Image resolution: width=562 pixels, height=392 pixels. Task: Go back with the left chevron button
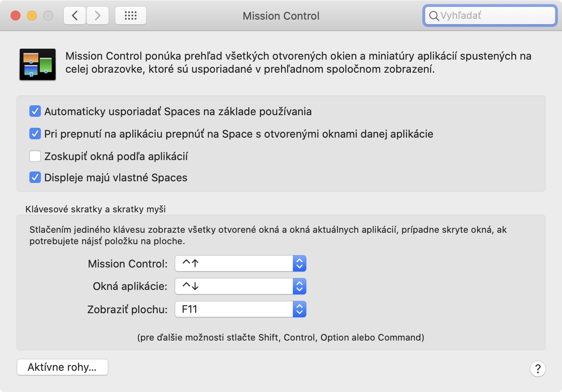pyautogui.click(x=75, y=16)
